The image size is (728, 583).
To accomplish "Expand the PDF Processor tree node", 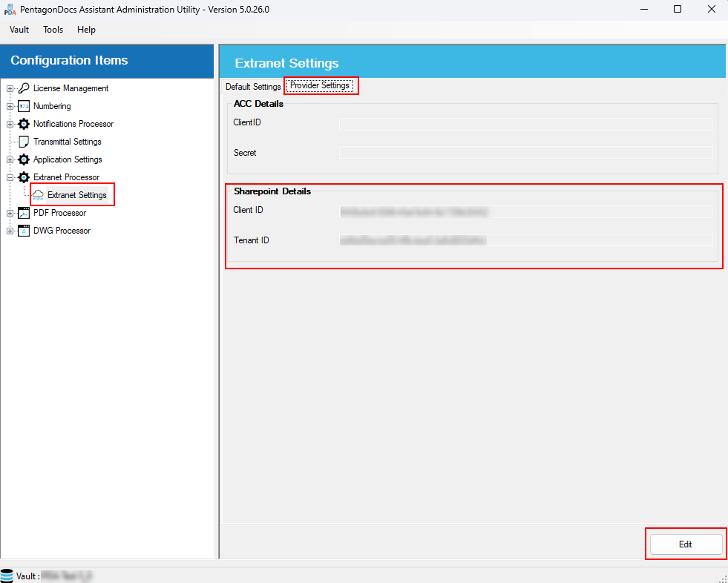I will [x=10, y=213].
